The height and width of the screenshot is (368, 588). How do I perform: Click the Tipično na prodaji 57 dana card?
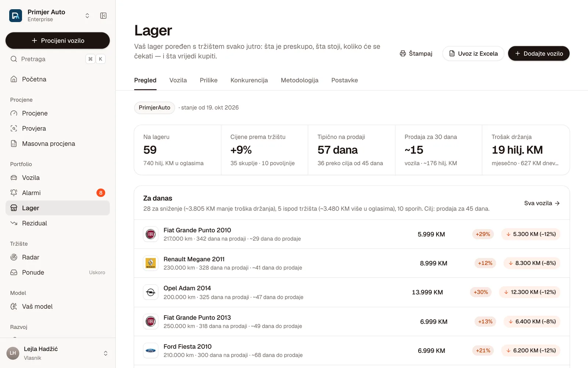(x=352, y=150)
